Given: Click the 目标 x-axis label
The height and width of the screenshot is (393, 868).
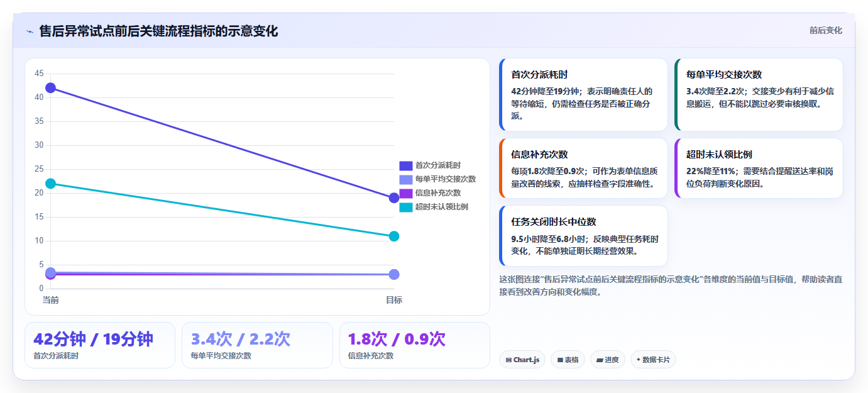Looking at the screenshot, I should pyautogui.click(x=394, y=300).
